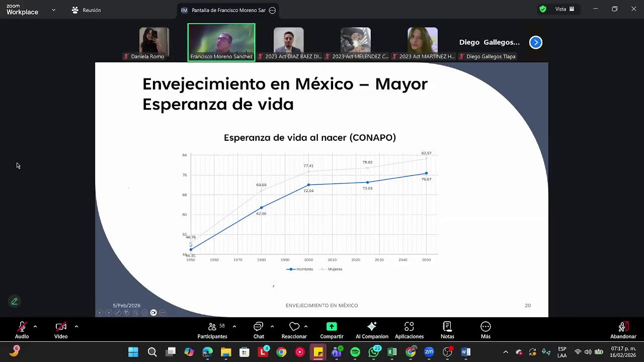This screenshot has width=644, height=362.
Task: Open Reaccionar reactions menu
Action: 294,330
